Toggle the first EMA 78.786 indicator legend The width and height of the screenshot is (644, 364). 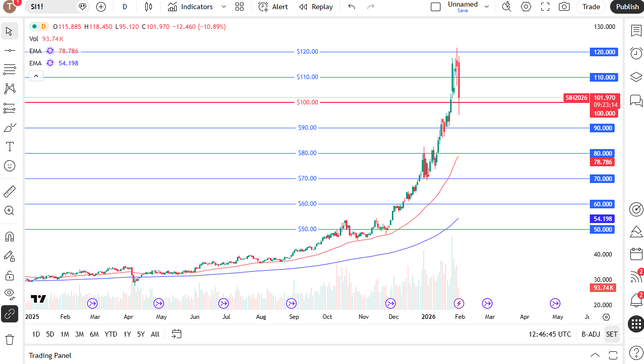pos(54,51)
